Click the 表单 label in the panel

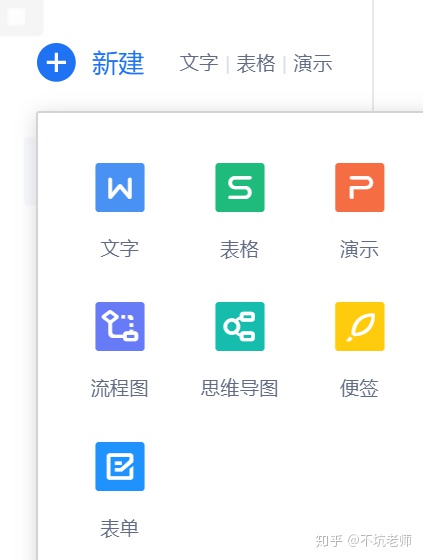(120, 528)
